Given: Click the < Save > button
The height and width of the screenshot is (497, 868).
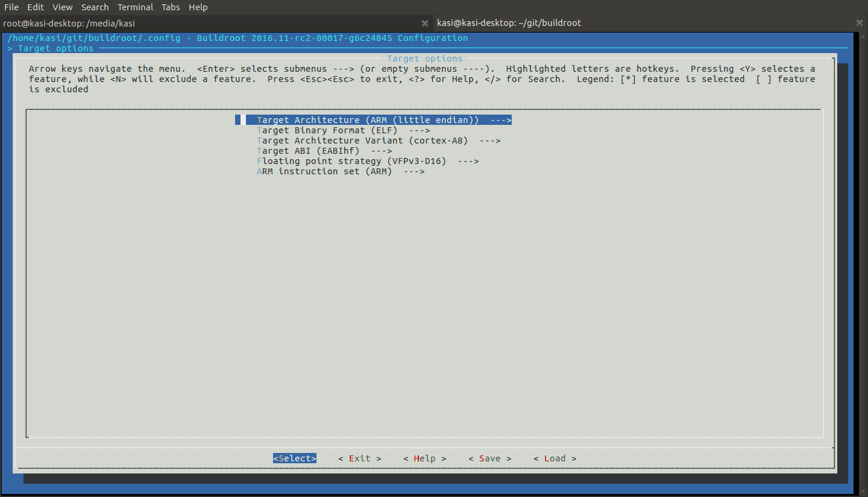Looking at the screenshot, I should click(489, 458).
